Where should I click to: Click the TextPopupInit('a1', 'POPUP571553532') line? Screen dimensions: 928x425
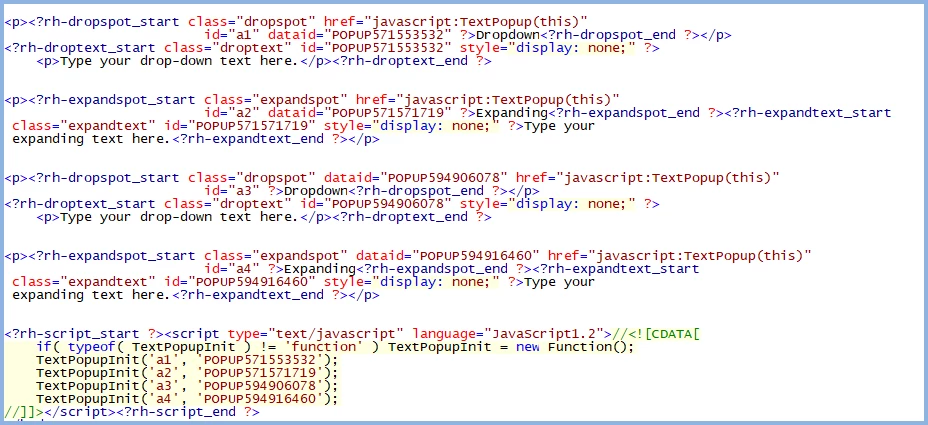tap(186, 360)
